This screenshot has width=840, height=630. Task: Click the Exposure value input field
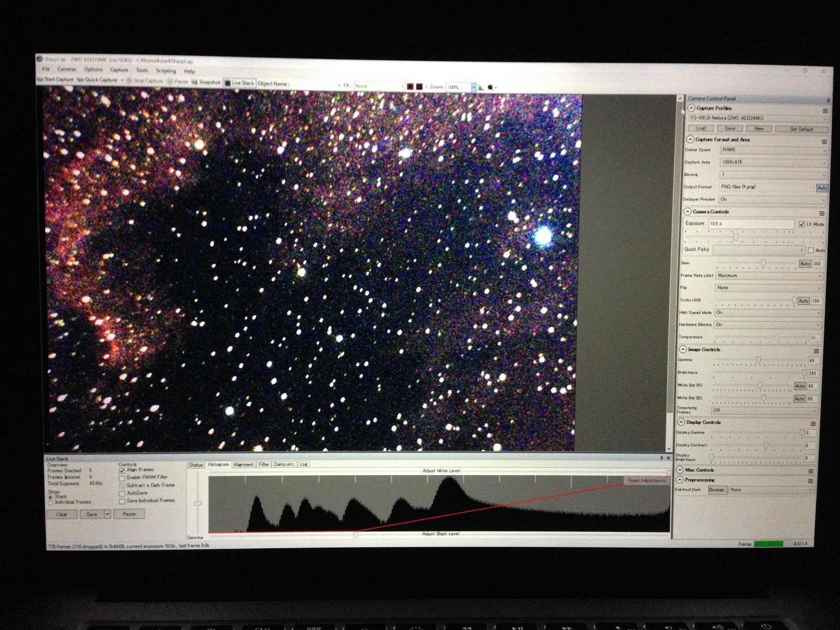tap(751, 224)
